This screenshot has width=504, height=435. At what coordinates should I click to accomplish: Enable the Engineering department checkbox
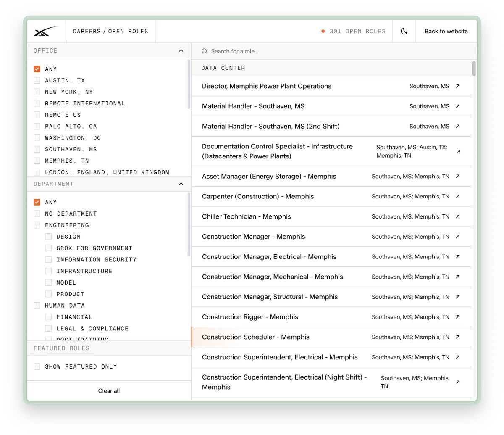tap(37, 225)
